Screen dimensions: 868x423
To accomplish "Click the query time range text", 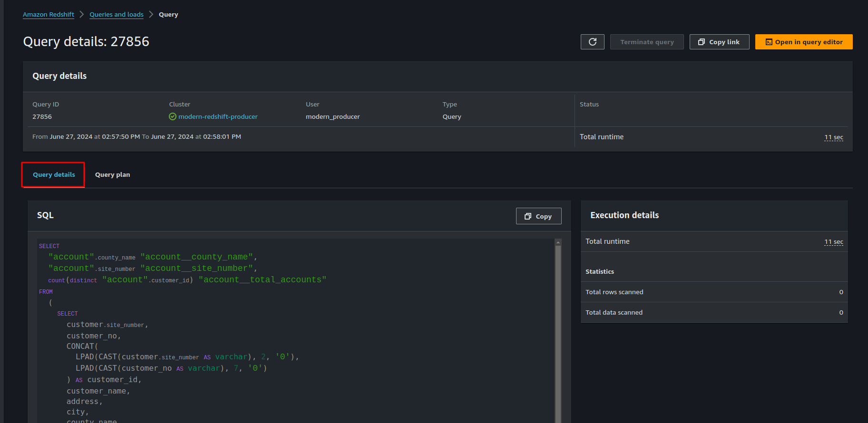I will 137,136.
